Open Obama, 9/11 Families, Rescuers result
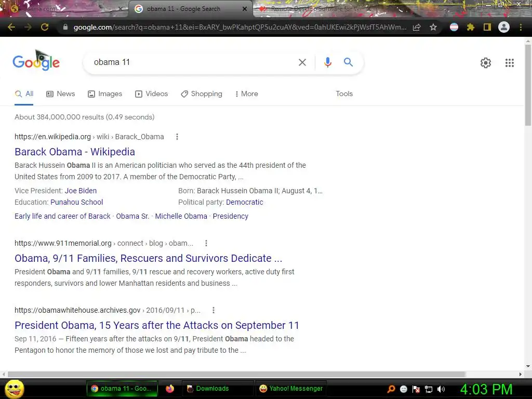Image resolution: width=532 pixels, height=399 pixels. 148,258
